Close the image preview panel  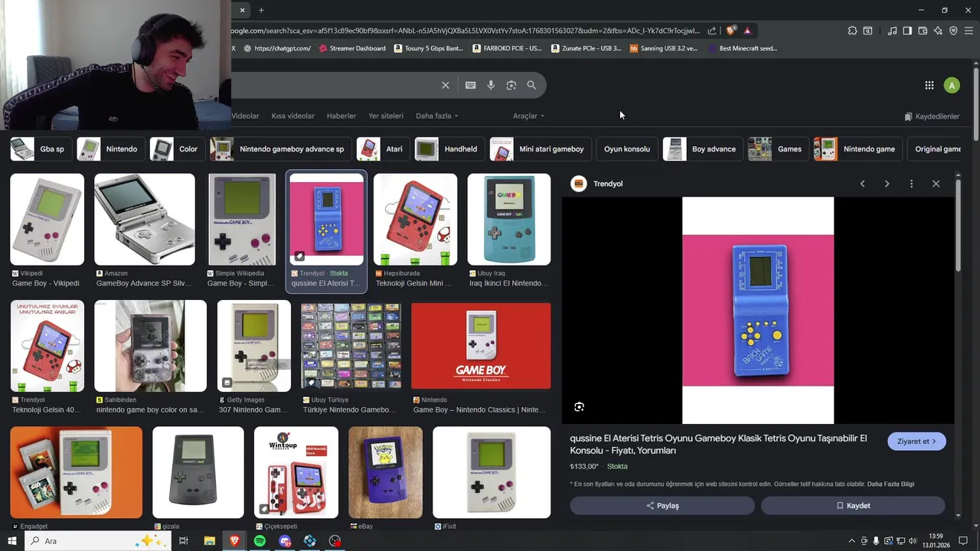pos(936,184)
